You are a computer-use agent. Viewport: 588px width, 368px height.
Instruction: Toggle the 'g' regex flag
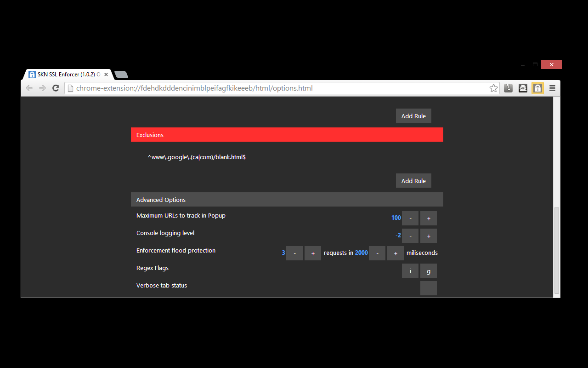[x=429, y=270]
